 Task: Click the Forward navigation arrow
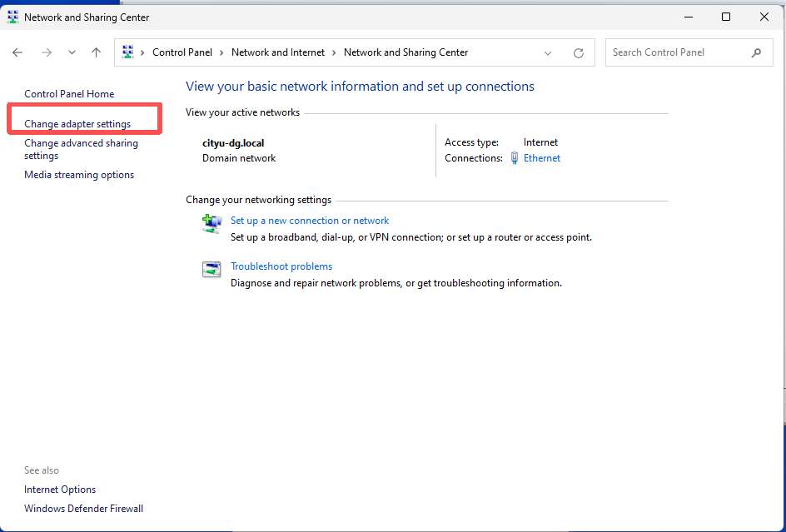pyautogui.click(x=47, y=52)
